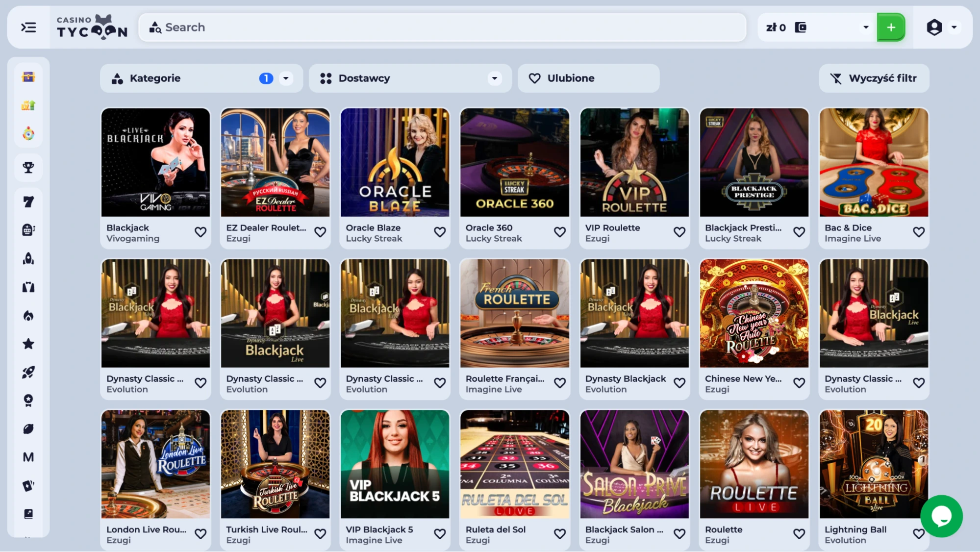Screen dimensions: 980x552
Task: Select the tilted cards sidebar icon
Action: point(28,486)
